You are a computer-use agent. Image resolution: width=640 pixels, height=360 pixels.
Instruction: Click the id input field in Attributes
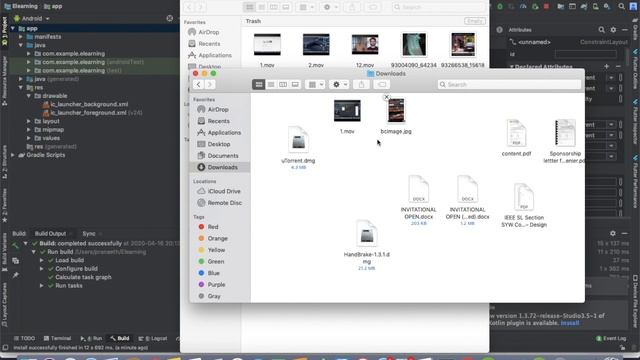(x=585, y=54)
